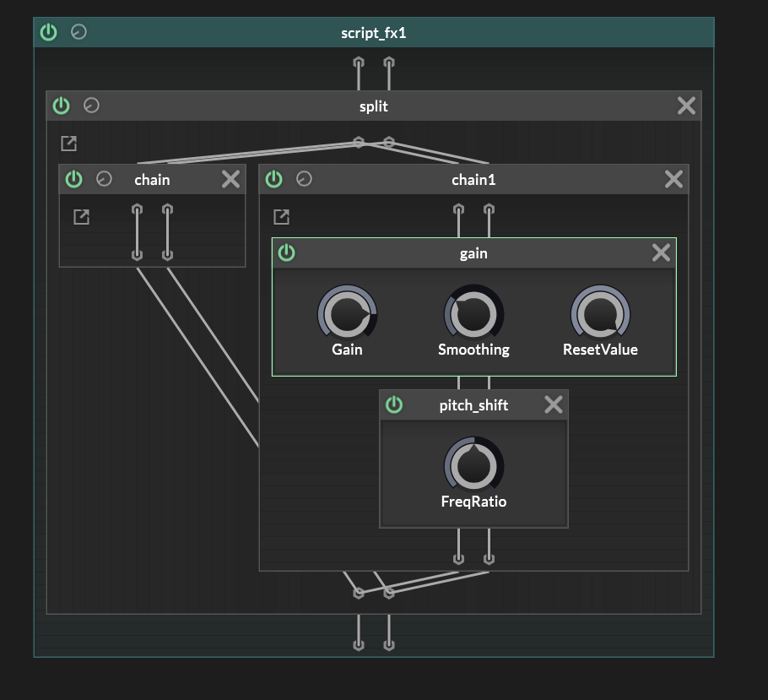The width and height of the screenshot is (768, 700).
Task: Delete the split node with its X
Action: click(686, 106)
